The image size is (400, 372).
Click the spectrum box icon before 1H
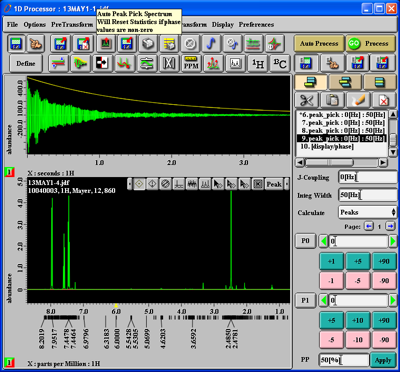[235, 63]
